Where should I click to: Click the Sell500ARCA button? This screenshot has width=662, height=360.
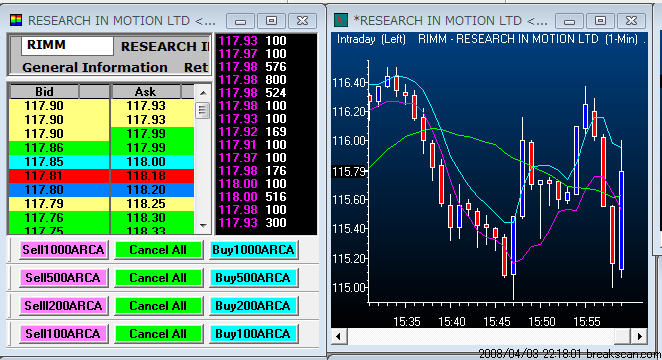coord(63,278)
